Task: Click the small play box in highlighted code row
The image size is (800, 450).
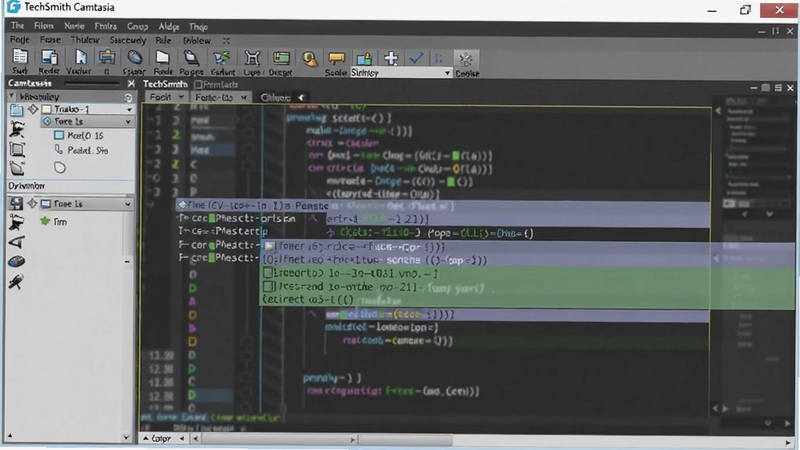Action: [270, 246]
